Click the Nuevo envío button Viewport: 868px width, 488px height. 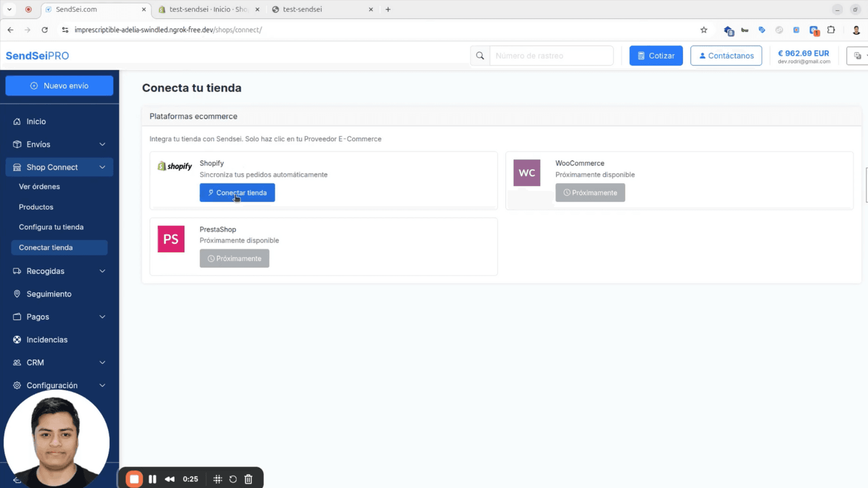coord(59,86)
